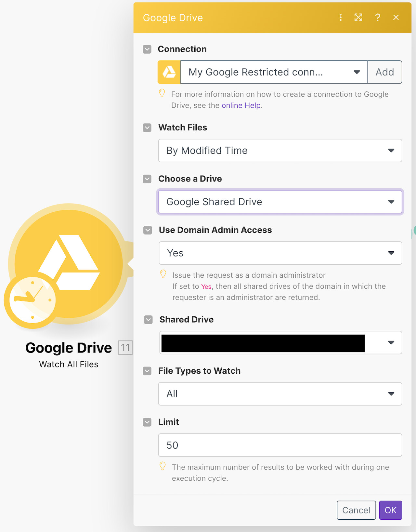416x532 pixels.
Task: Toggle the Choose a Drive section
Action: (147, 179)
